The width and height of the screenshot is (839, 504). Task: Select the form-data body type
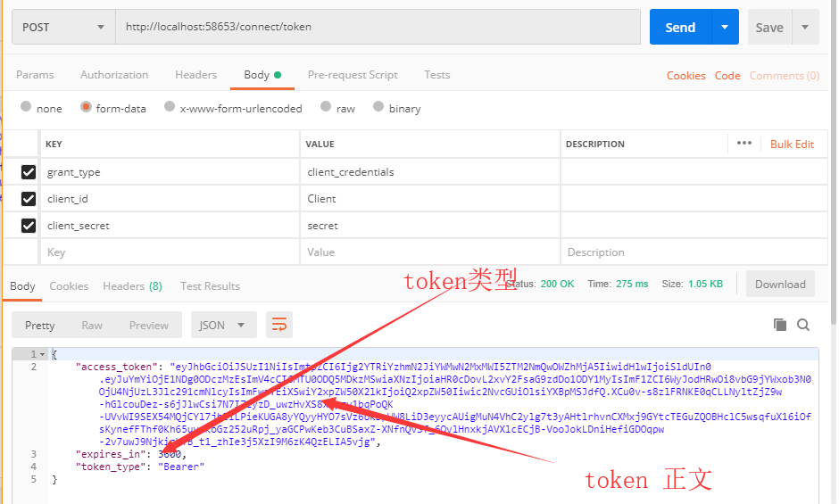point(86,106)
